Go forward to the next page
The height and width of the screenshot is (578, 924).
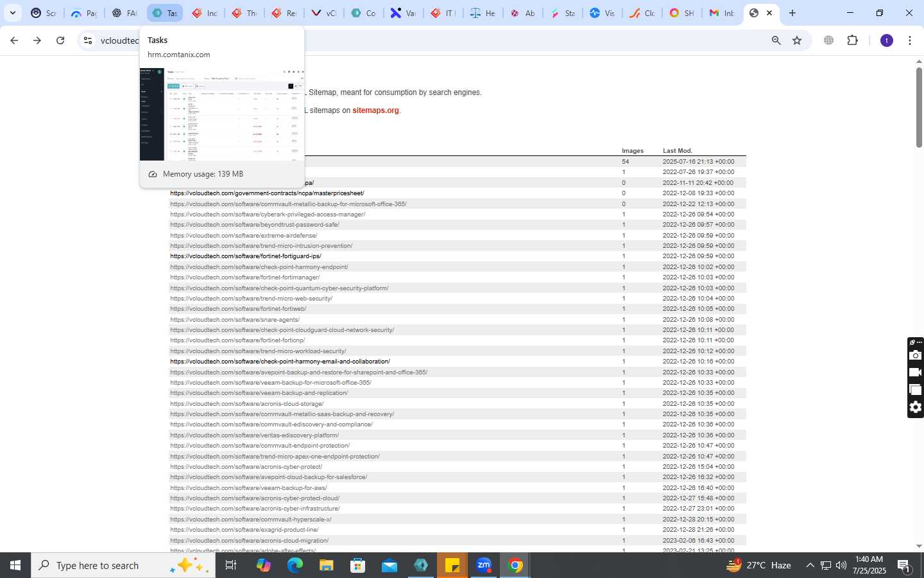[x=37, y=40]
